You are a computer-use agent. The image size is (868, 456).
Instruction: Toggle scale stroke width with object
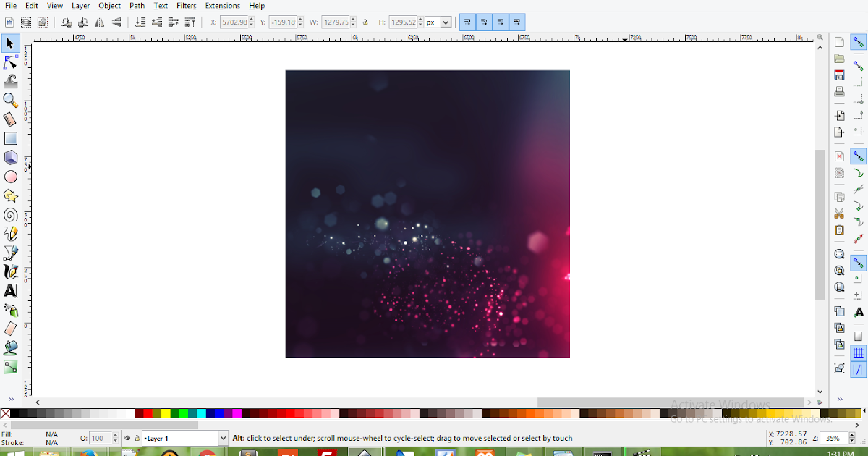pyautogui.click(x=467, y=22)
